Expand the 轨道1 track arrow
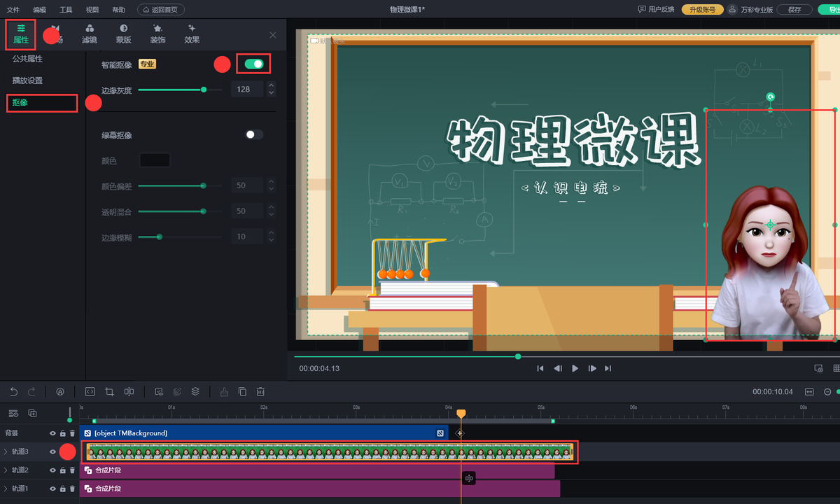This screenshot has width=840, height=504. [x=6, y=489]
